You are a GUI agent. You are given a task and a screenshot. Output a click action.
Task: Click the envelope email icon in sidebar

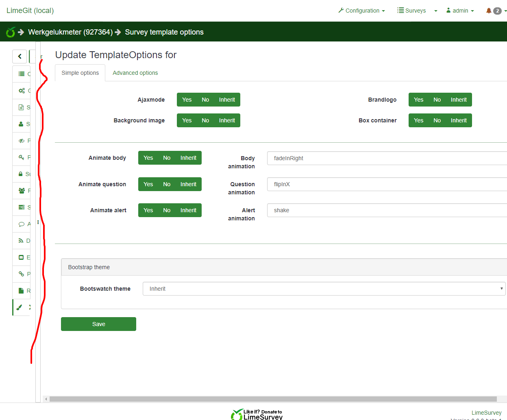[x=22, y=257]
